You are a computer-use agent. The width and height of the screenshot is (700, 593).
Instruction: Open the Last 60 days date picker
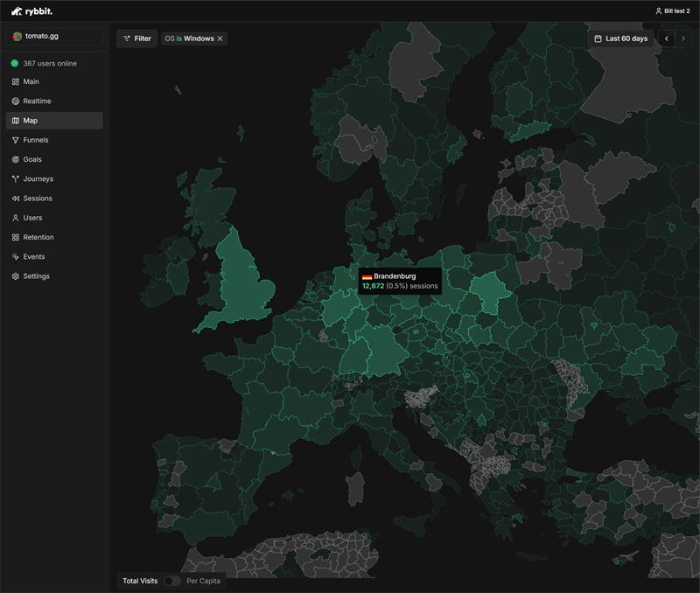click(x=620, y=38)
